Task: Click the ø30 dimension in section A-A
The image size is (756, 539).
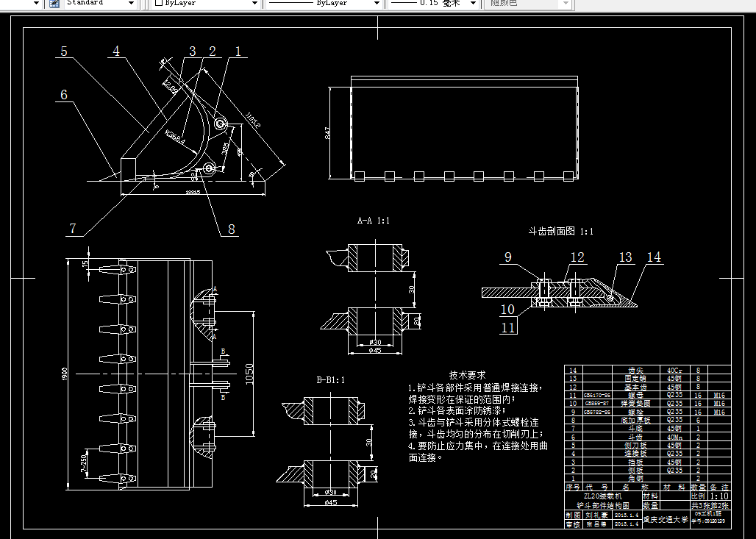Action: pyautogui.click(x=374, y=343)
